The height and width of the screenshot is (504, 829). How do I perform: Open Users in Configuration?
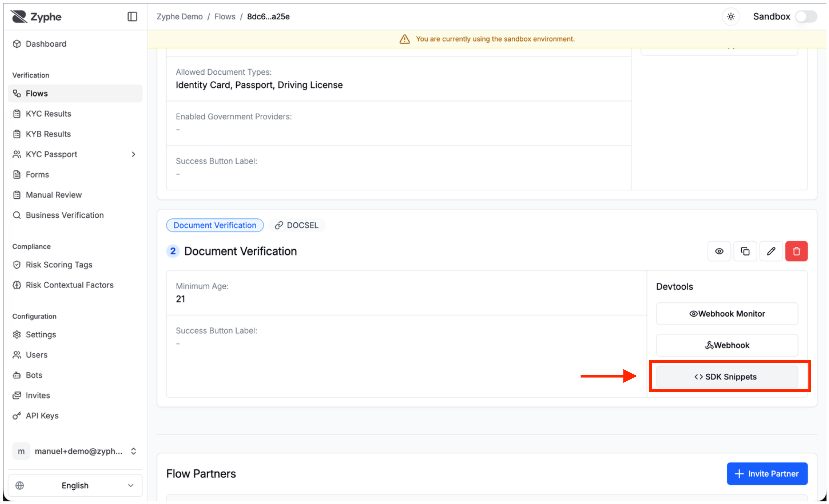pyautogui.click(x=75, y=355)
